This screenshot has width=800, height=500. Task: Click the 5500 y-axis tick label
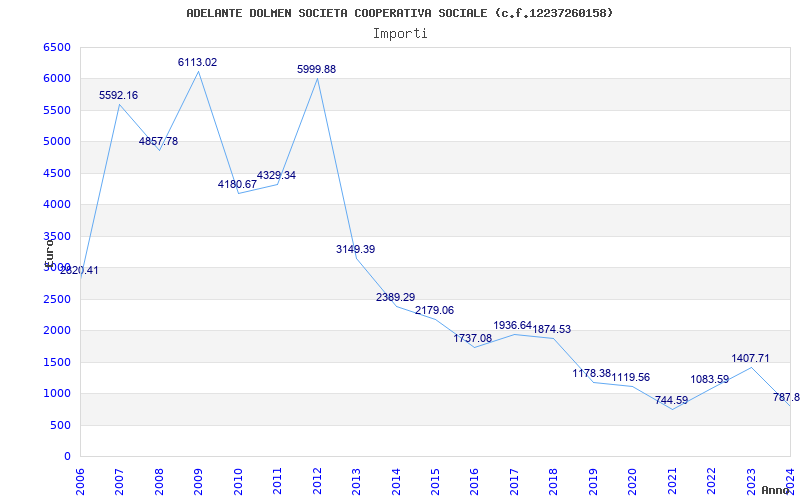tap(57, 111)
